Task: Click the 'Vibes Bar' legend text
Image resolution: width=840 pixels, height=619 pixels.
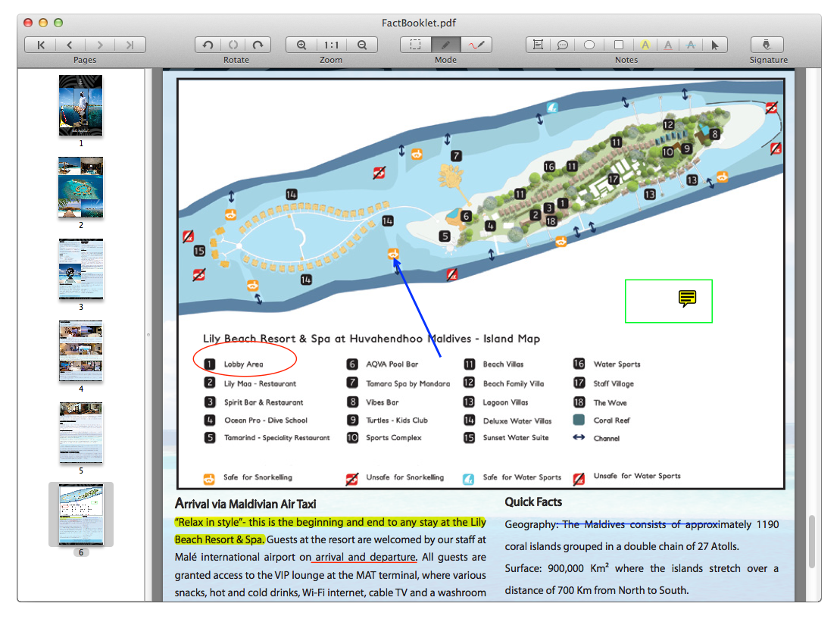Action: click(x=383, y=402)
